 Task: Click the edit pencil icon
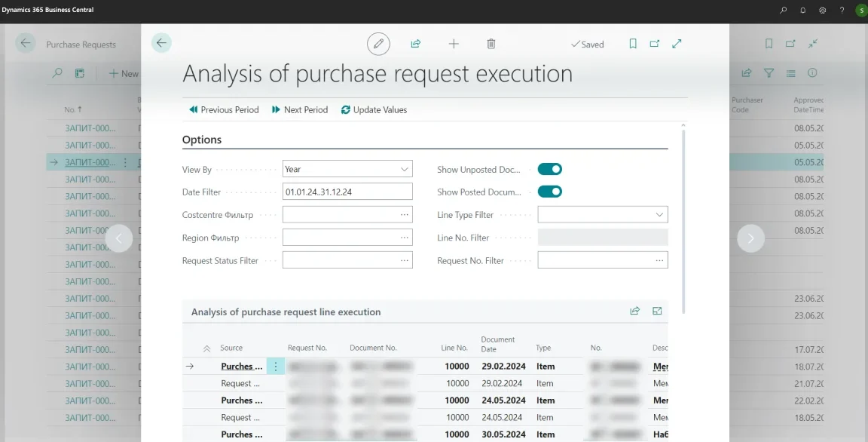click(378, 44)
